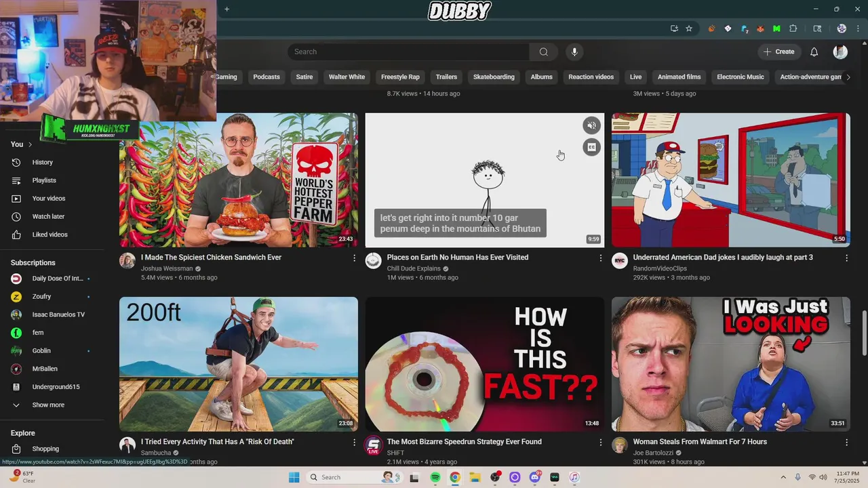Image resolution: width=868 pixels, height=488 pixels.
Task: Open options for Places on Earth video
Action: (x=600, y=258)
